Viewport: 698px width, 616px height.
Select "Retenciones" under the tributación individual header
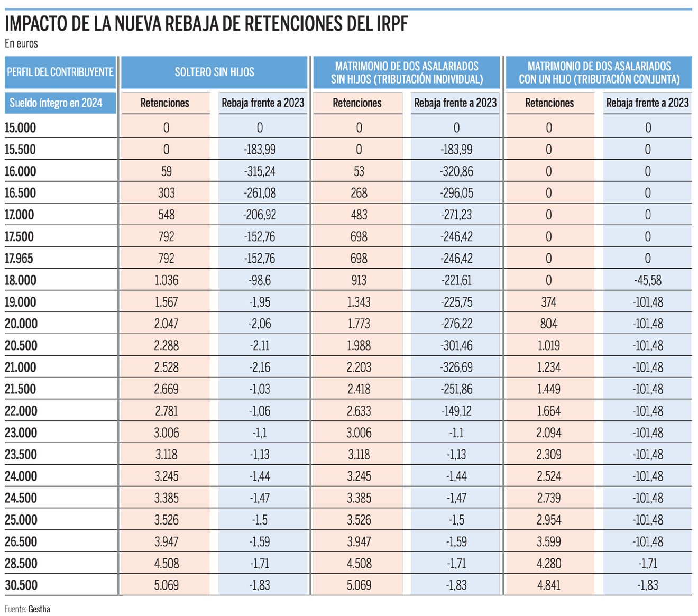coord(357,103)
